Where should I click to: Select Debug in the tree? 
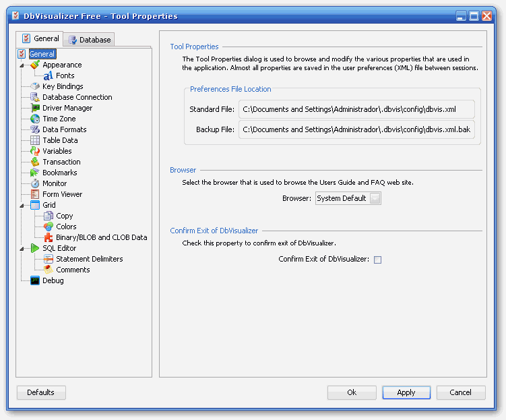[x=53, y=280]
